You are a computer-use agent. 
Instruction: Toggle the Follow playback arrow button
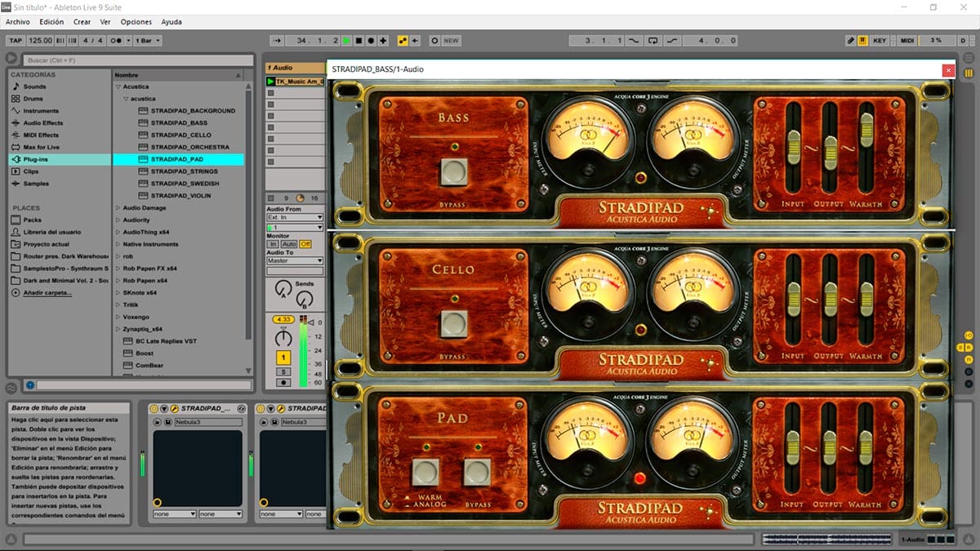click(x=278, y=40)
